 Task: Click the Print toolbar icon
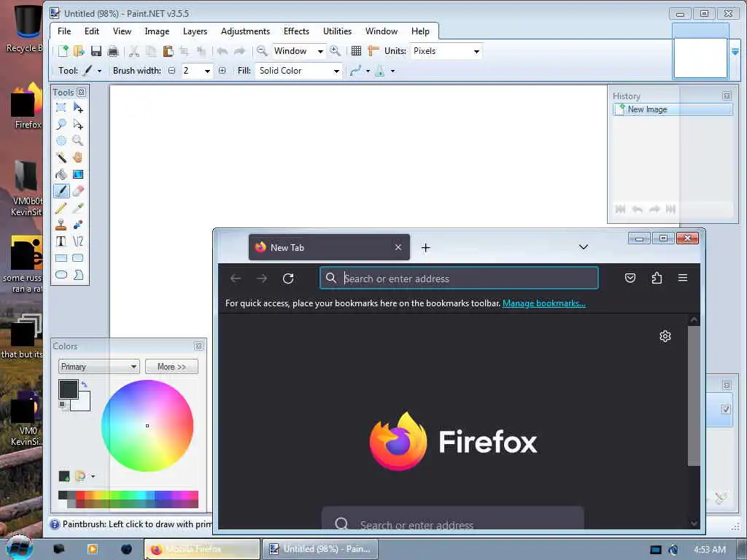(113, 51)
